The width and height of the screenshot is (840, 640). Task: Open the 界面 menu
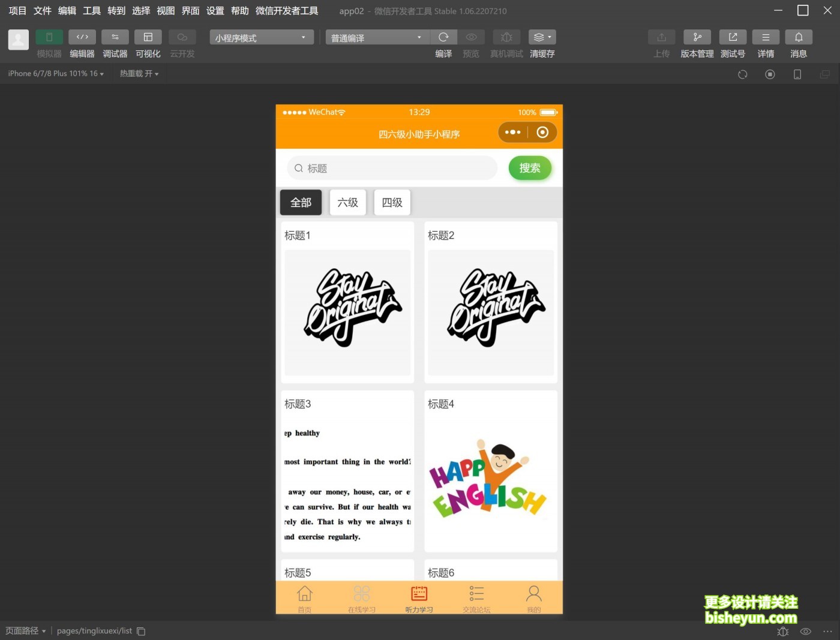pyautogui.click(x=191, y=11)
